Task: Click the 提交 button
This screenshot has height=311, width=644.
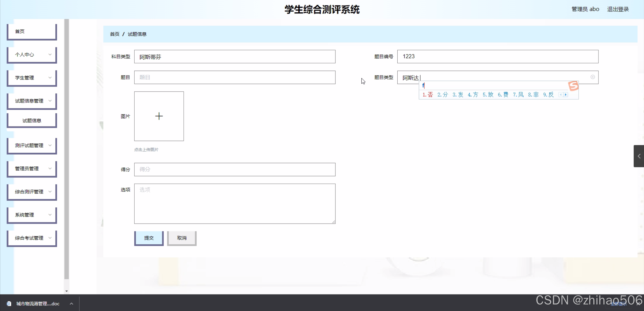Action: 149,238
